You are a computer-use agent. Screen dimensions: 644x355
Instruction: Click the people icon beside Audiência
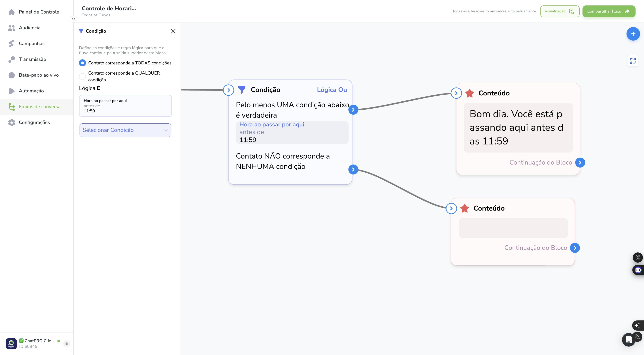[11, 28]
